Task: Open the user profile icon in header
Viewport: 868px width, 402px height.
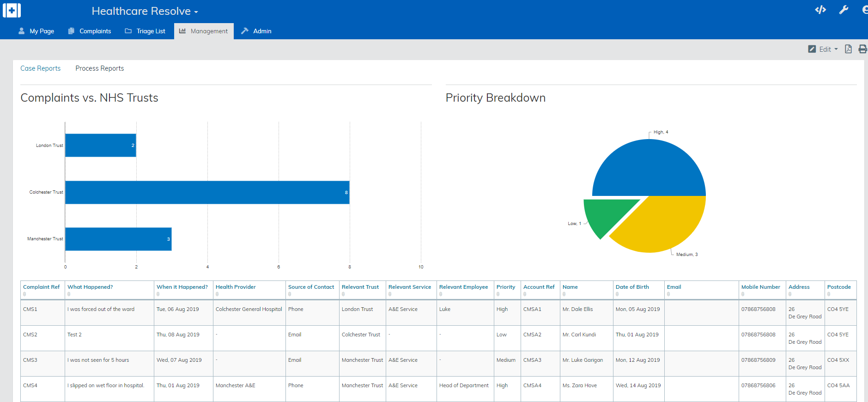Action: pyautogui.click(x=864, y=10)
